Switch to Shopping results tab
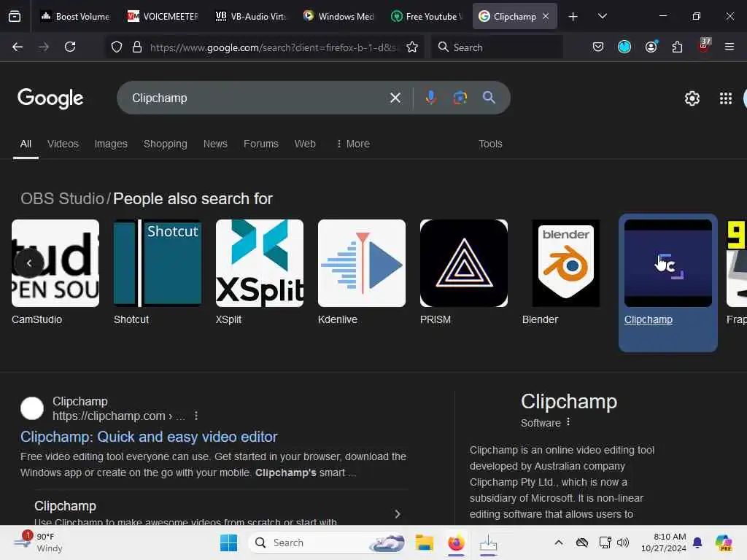The image size is (747, 560). point(166,144)
